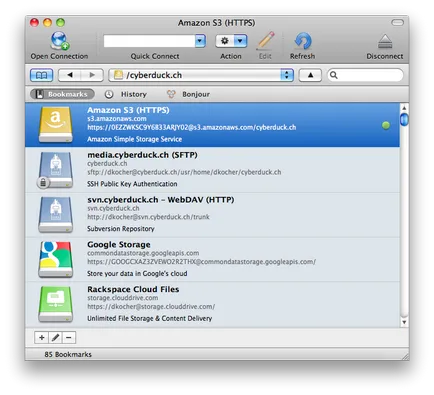Select media.cyberduck.ch SFTP drive icon
The width and height of the screenshot is (434, 395).
pos(55,170)
